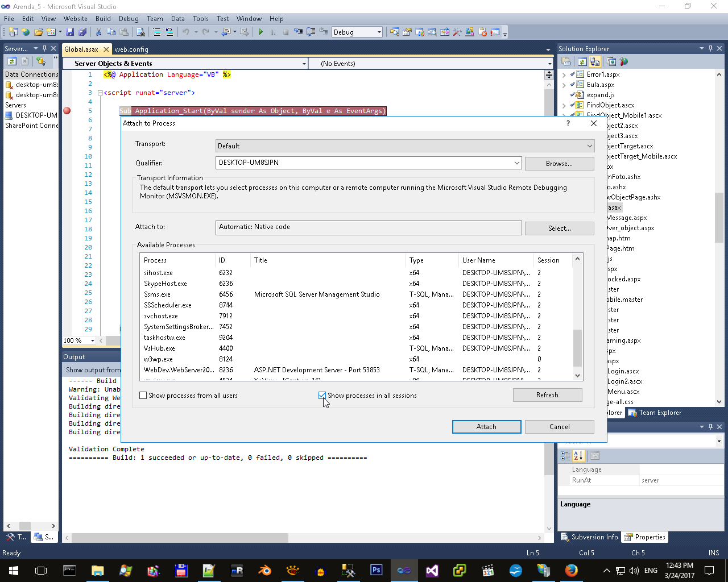Open the Server Objects & Events dropdown
The image size is (728, 582).
point(304,64)
